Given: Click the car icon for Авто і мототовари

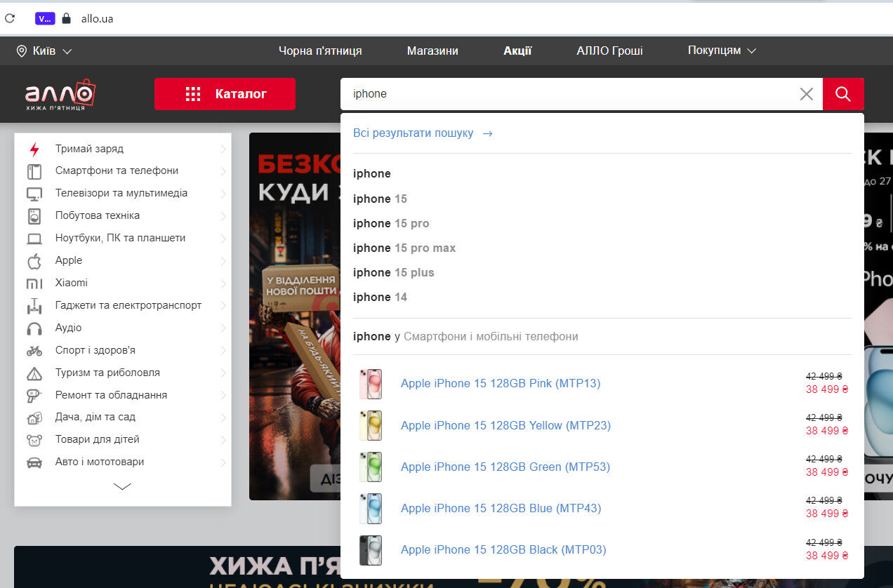Looking at the screenshot, I should click(x=34, y=462).
